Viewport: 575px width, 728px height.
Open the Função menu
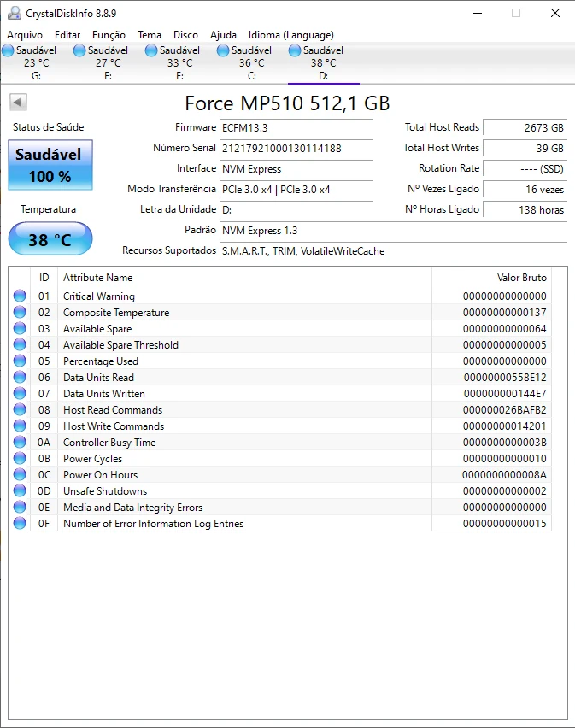pyautogui.click(x=109, y=35)
